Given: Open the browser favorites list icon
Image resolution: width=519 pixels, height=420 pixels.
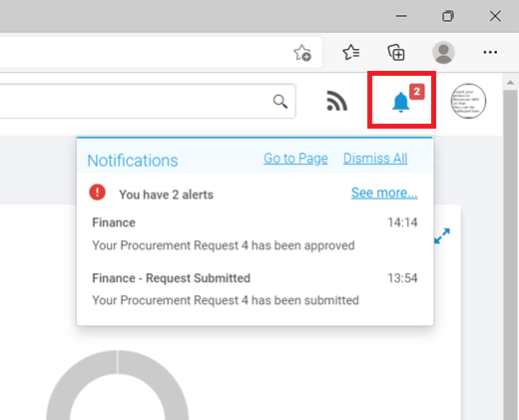Looking at the screenshot, I should click(351, 52).
